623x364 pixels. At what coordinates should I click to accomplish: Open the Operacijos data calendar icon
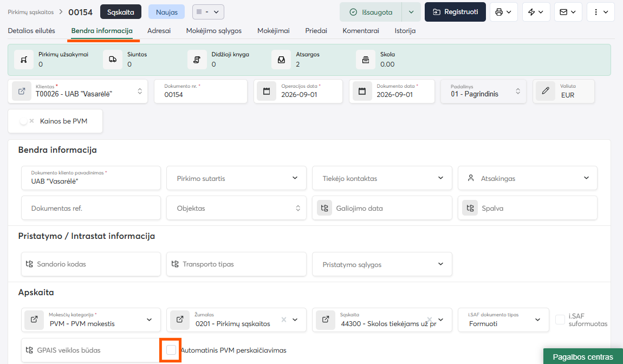click(267, 92)
